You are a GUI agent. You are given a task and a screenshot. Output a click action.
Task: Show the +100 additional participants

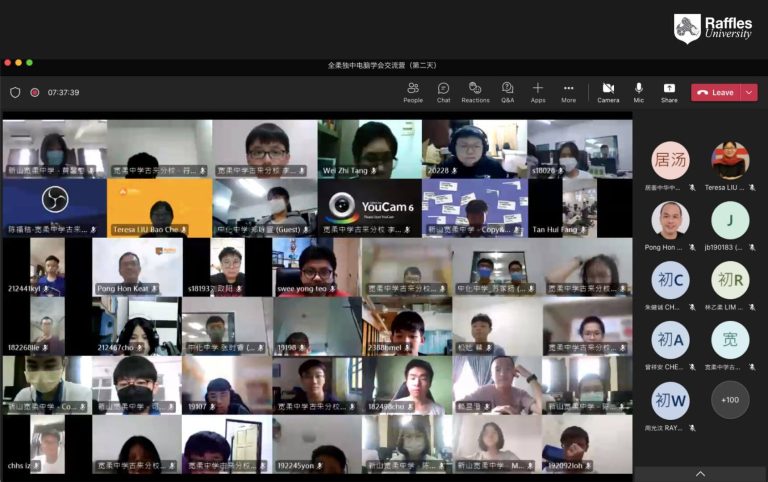(x=730, y=400)
